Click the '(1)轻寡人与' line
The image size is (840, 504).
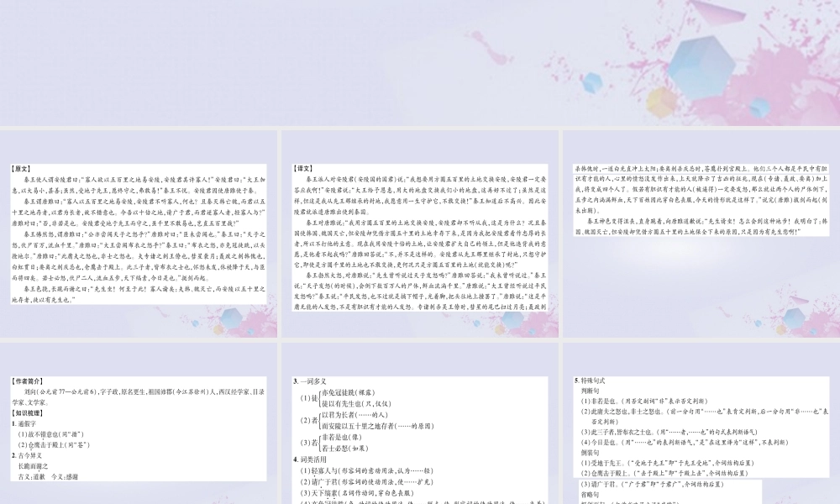366,470
